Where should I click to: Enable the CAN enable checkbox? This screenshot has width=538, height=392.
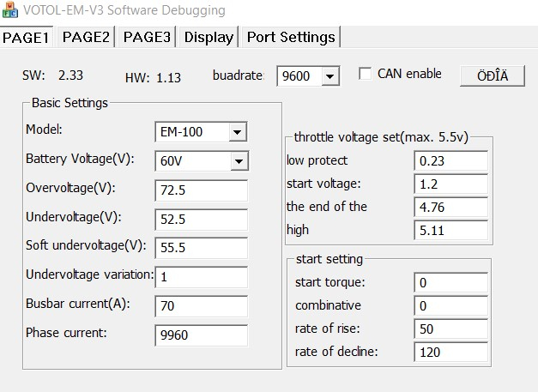click(364, 74)
